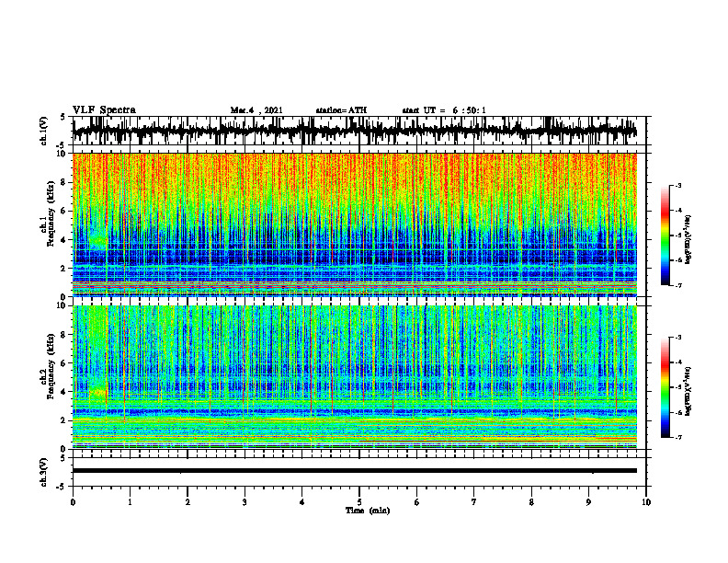Click the ch.3 flat black waveform band
Image resolution: width=728 pixels, height=563 pixels.
click(355, 471)
